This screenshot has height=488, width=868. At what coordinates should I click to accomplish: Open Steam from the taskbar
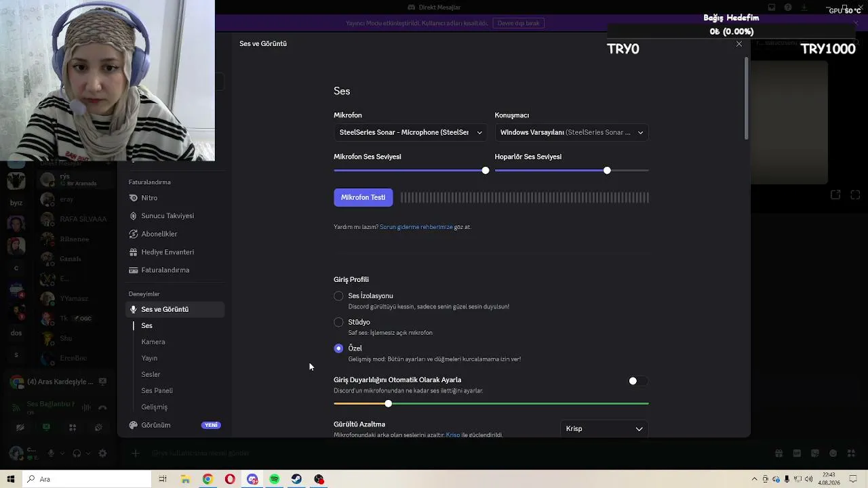tap(297, 479)
